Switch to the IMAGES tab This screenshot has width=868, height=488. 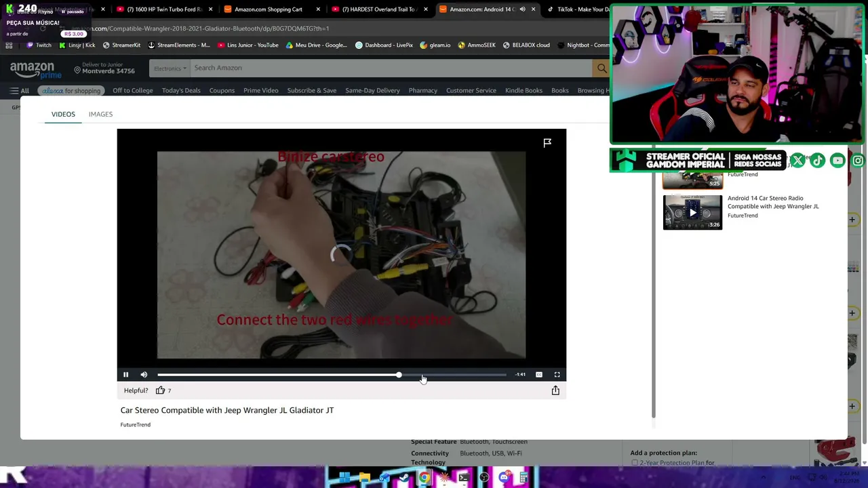coord(100,114)
